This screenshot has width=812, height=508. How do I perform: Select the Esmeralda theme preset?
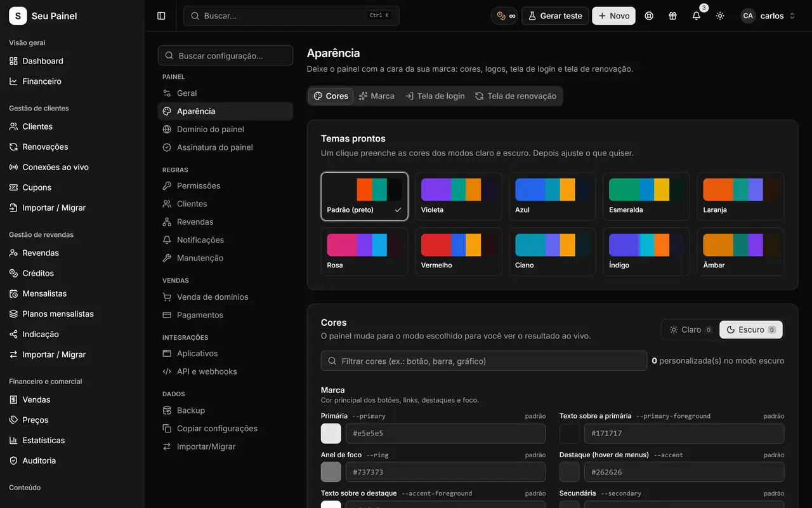click(x=646, y=196)
